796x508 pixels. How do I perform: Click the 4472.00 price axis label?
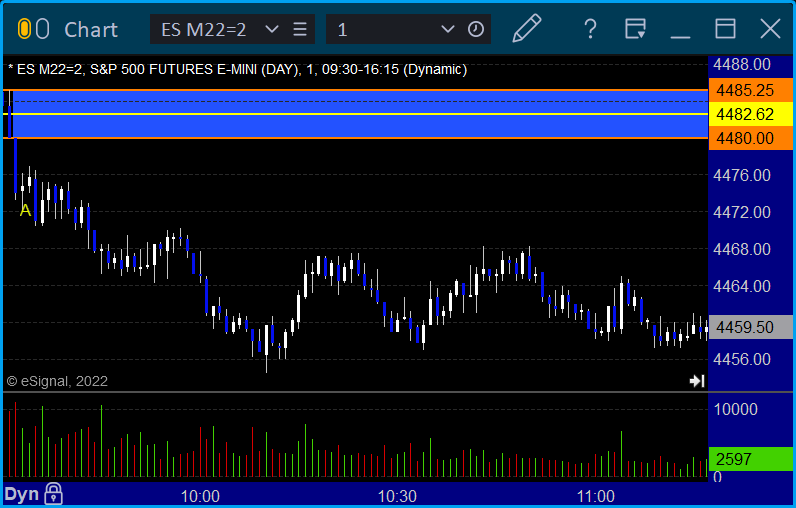[x=742, y=212]
